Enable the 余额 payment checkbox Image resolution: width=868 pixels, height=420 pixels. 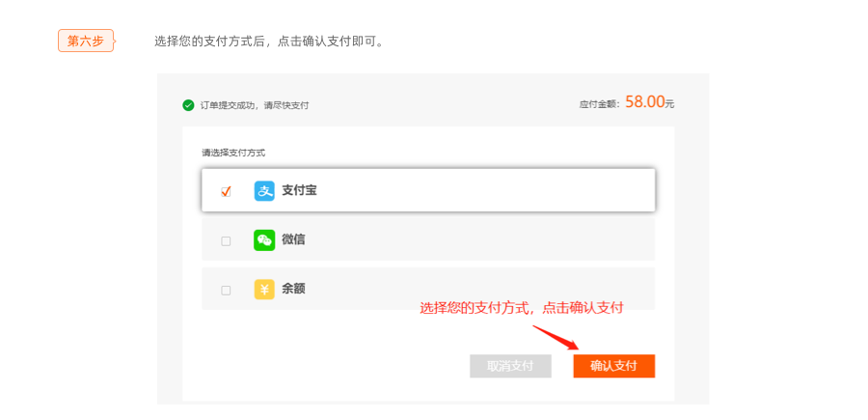tap(226, 291)
